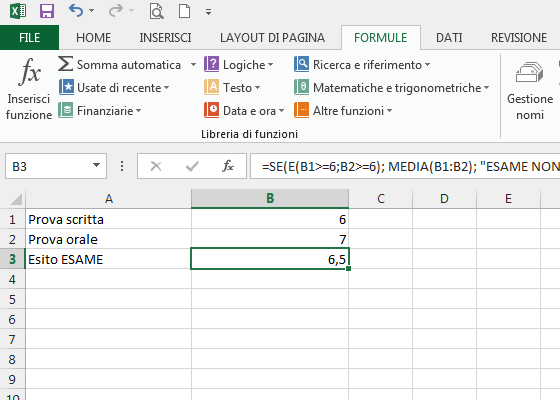Click the Altre funzioni button

343,111
